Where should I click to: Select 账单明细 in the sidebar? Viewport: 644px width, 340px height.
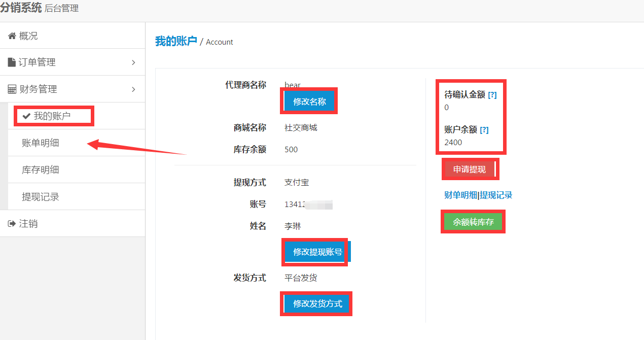tap(41, 143)
